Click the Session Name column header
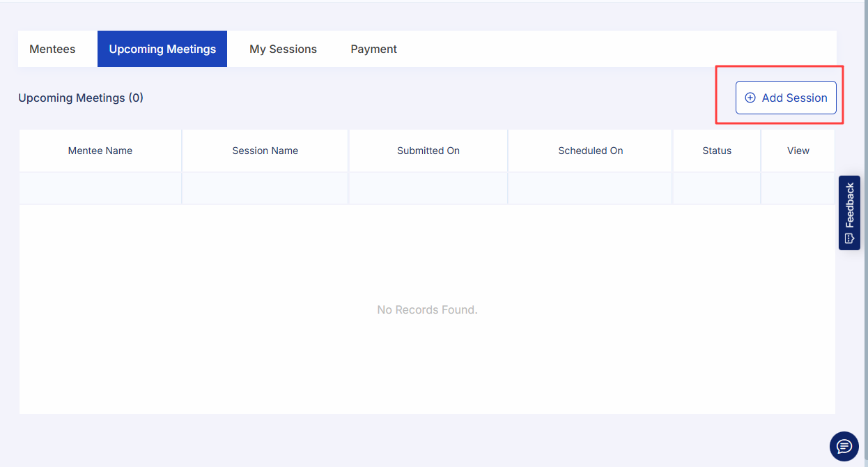 [265, 151]
